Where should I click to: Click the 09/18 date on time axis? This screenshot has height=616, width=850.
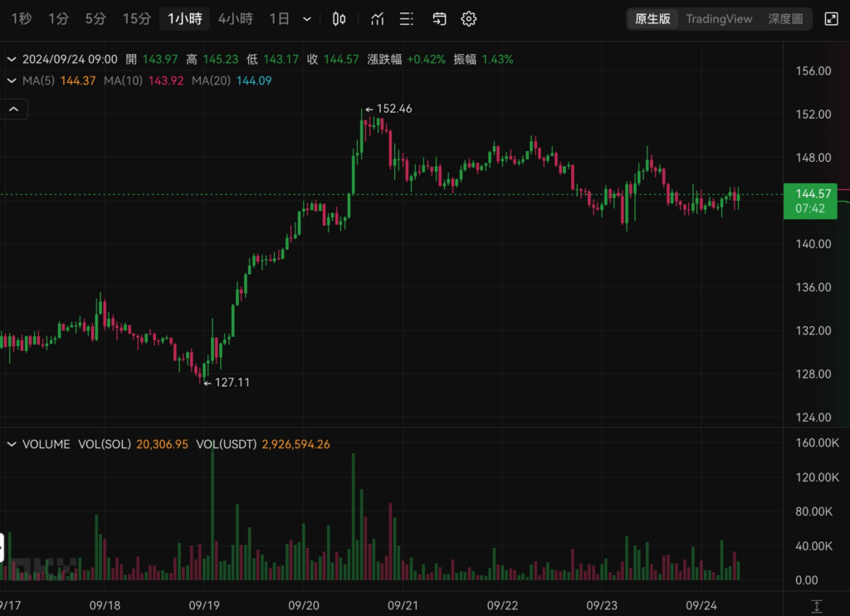(x=105, y=605)
